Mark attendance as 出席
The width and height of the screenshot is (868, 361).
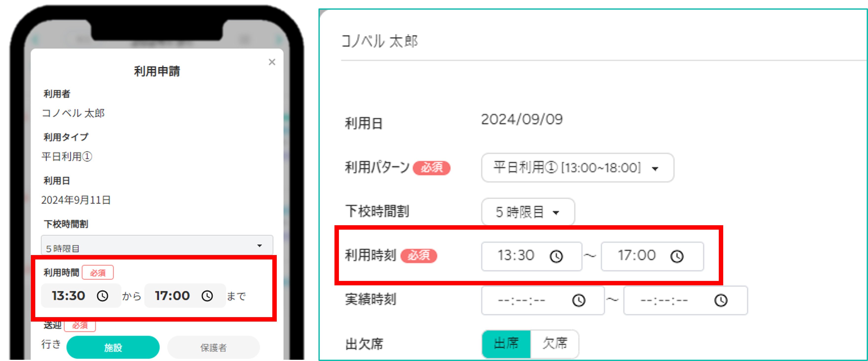506,344
